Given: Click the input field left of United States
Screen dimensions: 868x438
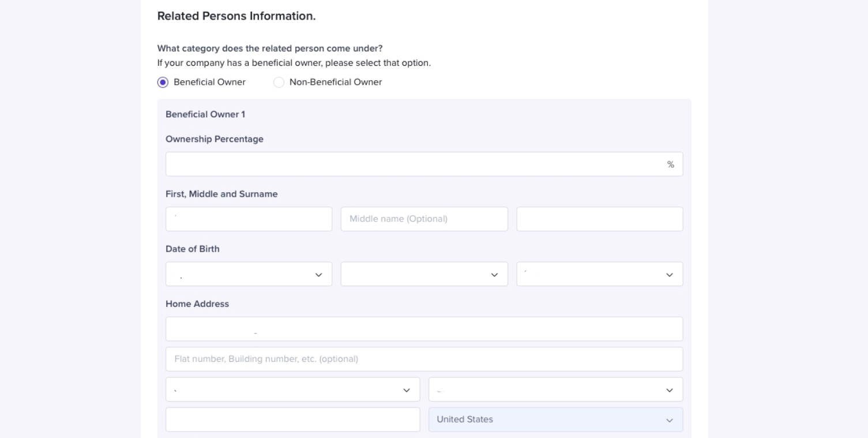Looking at the screenshot, I should [x=292, y=420].
